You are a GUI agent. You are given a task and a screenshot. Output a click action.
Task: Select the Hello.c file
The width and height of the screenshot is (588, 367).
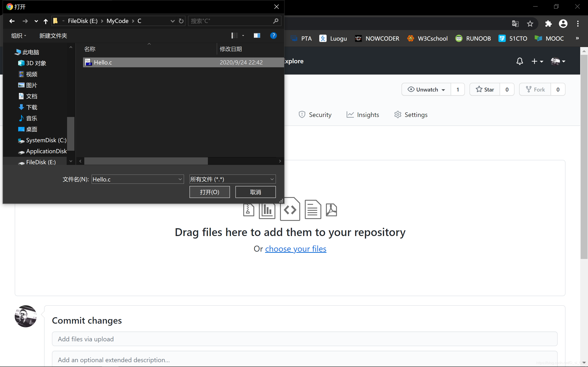pos(103,62)
